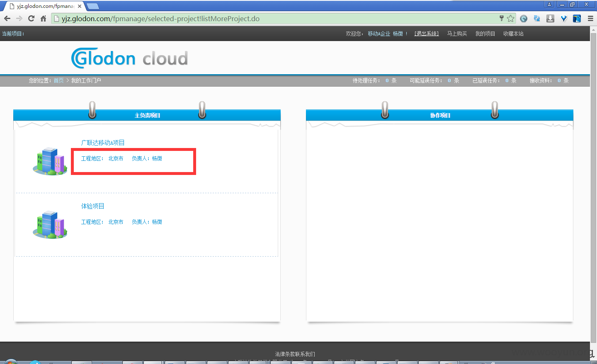Click the Glodon cloud logo
Image resolution: width=597 pixels, height=364 pixels.
(x=130, y=58)
